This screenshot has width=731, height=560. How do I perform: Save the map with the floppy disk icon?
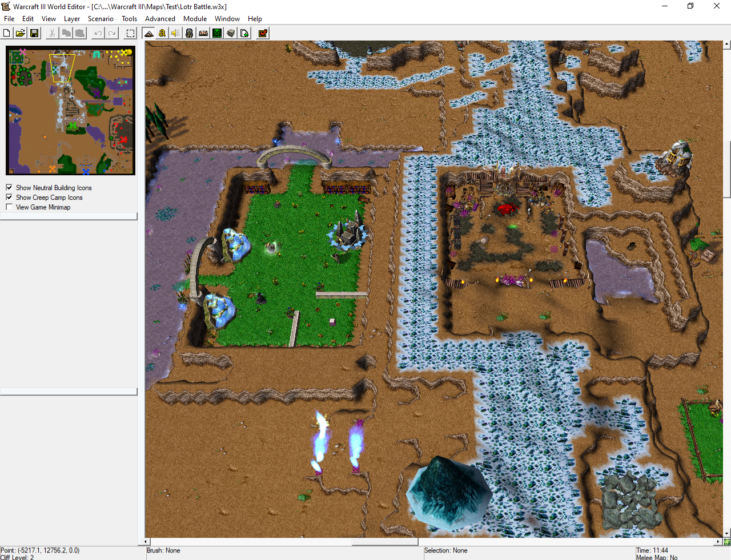(x=34, y=33)
